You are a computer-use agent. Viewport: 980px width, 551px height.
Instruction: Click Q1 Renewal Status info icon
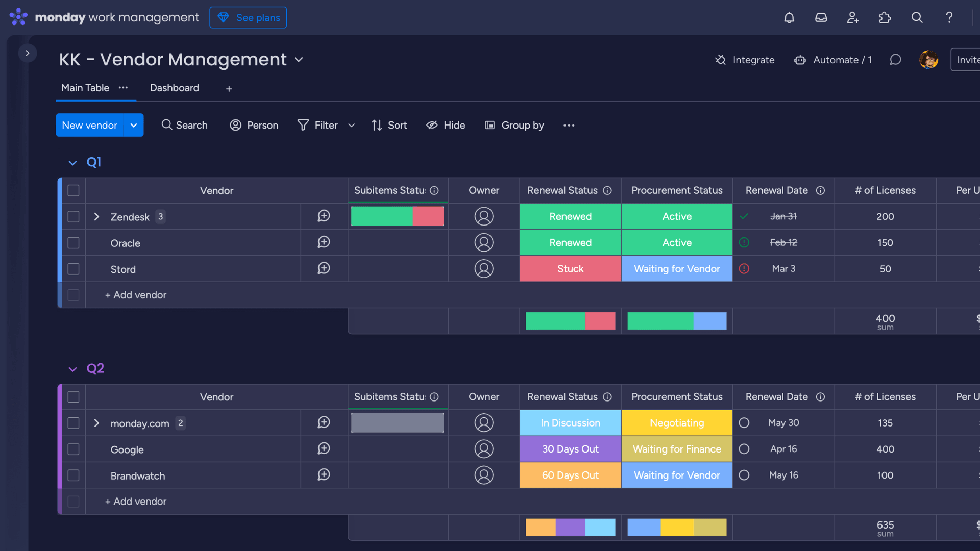point(607,190)
